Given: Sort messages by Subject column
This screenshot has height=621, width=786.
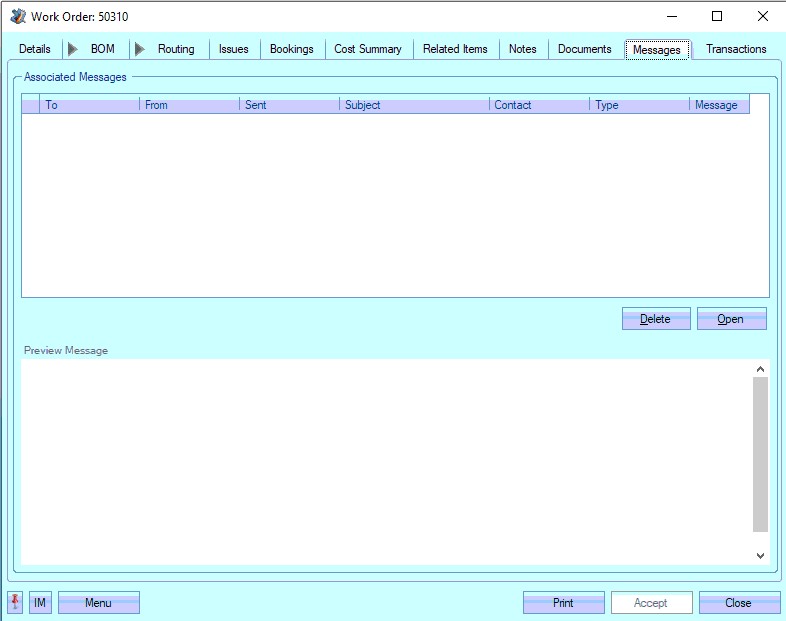Looking at the screenshot, I should 414,105.
